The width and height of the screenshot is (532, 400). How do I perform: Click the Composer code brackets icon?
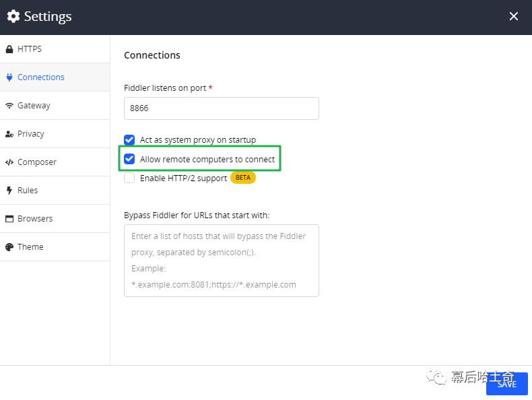(x=9, y=162)
